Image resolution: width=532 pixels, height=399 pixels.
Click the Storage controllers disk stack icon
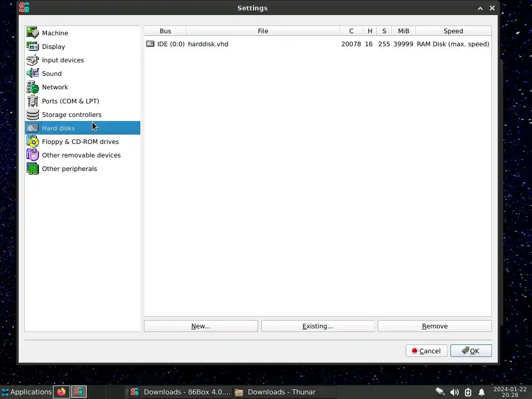pos(33,114)
